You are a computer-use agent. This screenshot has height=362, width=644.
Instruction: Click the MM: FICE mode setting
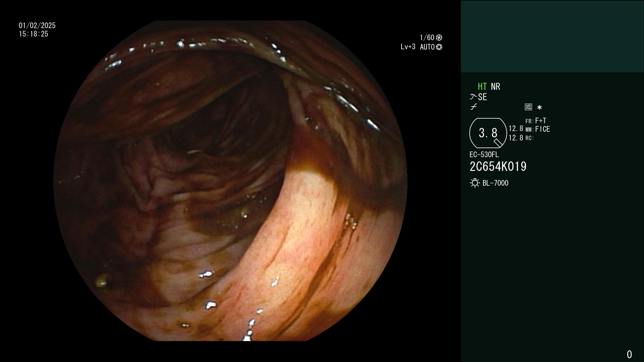(x=538, y=129)
